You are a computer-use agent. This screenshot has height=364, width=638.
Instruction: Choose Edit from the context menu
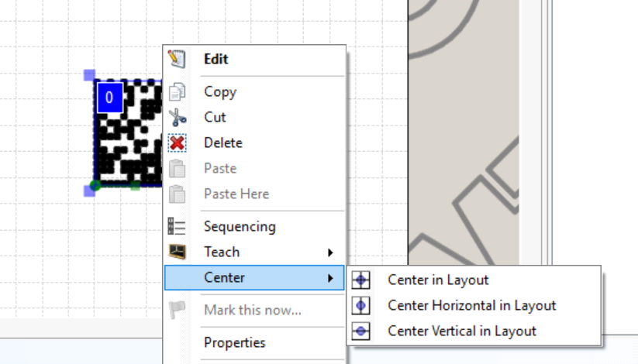click(216, 59)
